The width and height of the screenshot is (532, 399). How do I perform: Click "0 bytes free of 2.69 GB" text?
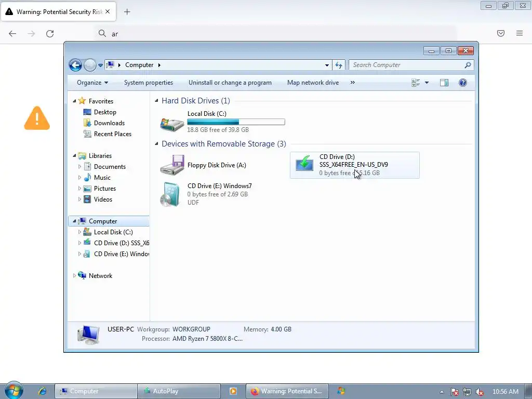(218, 194)
